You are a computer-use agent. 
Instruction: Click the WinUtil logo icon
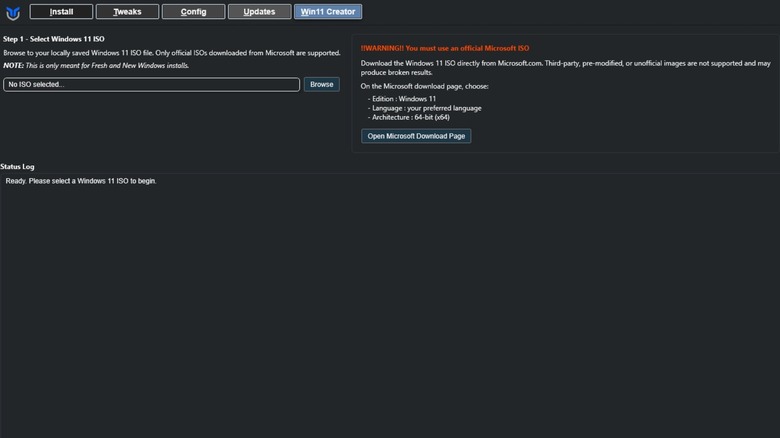click(x=13, y=13)
